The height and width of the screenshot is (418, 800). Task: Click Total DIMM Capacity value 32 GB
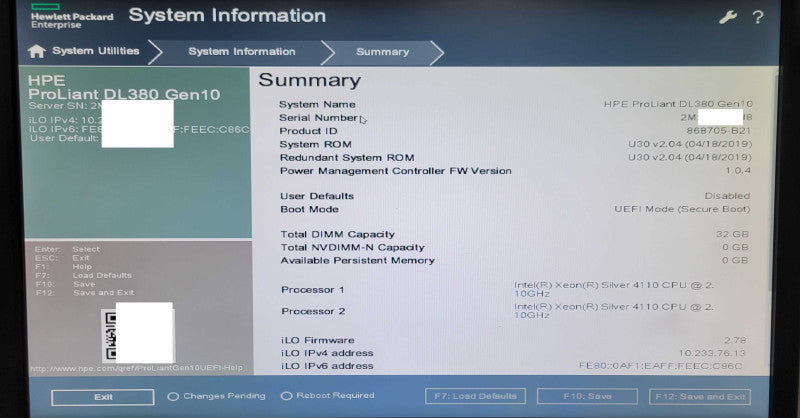[732, 234]
